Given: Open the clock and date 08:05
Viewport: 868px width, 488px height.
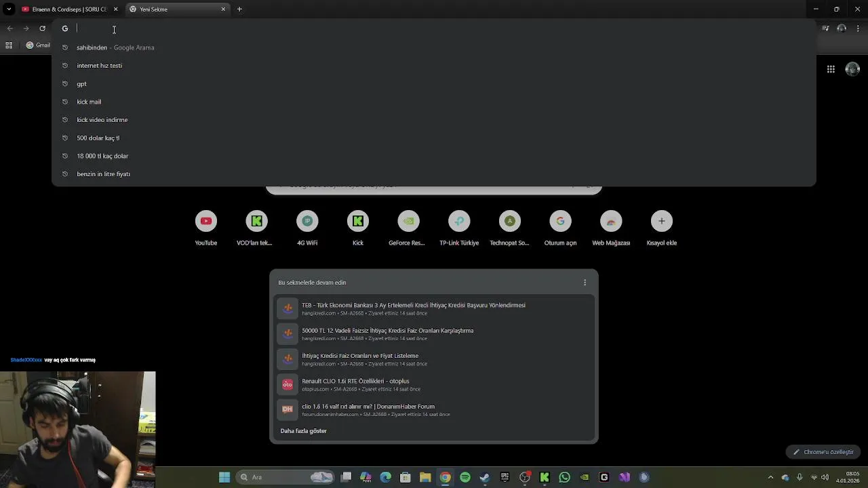Looking at the screenshot, I should tap(849, 477).
